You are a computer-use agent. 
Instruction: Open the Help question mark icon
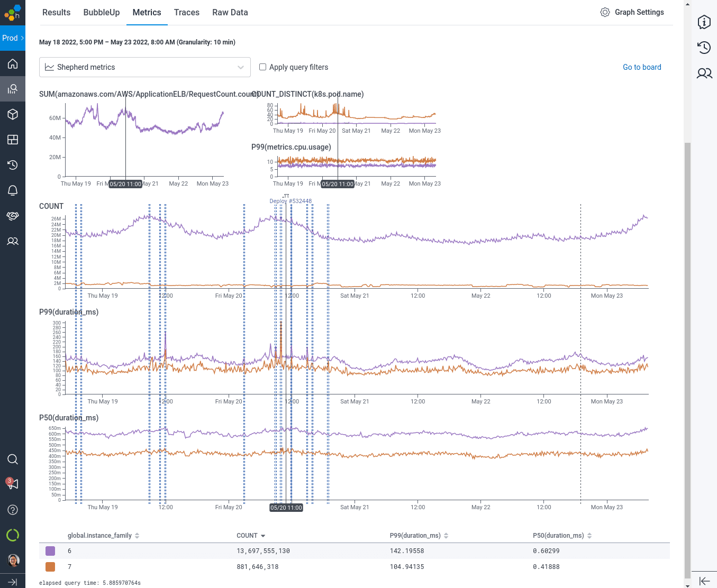tap(13, 510)
